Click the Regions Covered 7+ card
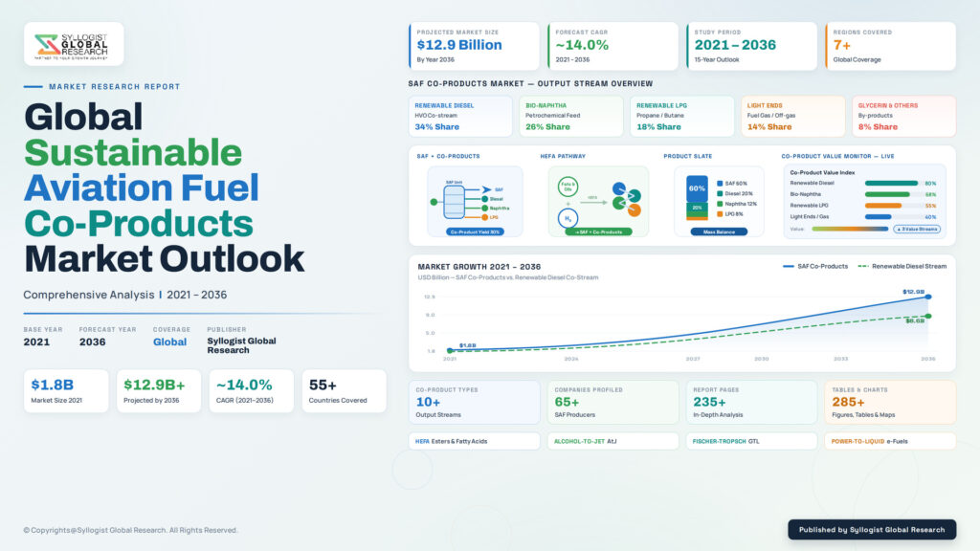 click(890, 46)
